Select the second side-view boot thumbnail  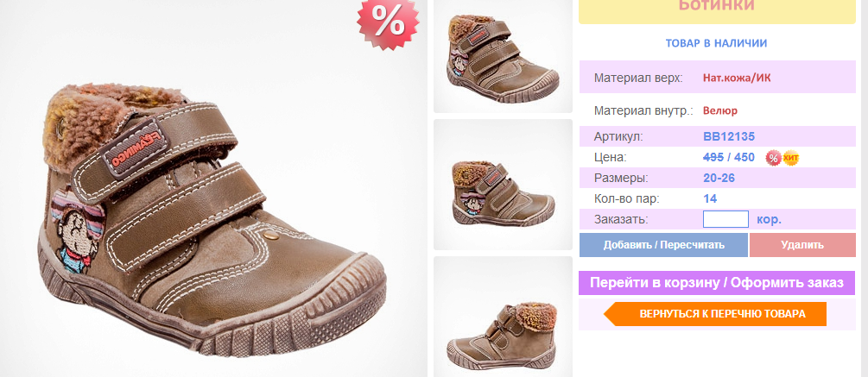tap(503, 185)
